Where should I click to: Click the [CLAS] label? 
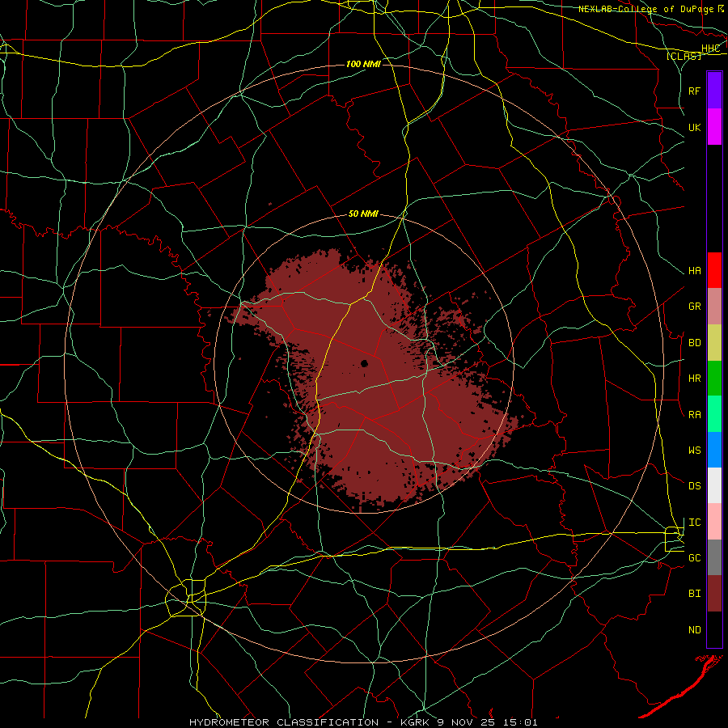pos(684,56)
